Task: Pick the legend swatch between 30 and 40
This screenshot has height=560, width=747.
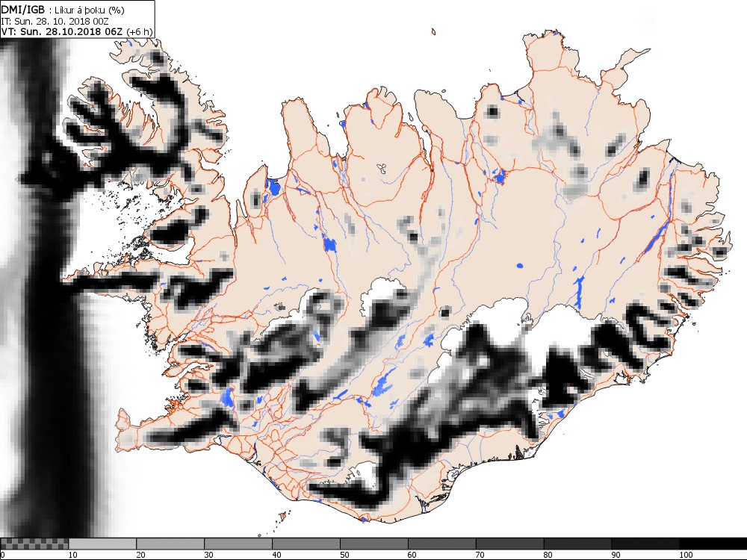Action: click(x=238, y=544)
